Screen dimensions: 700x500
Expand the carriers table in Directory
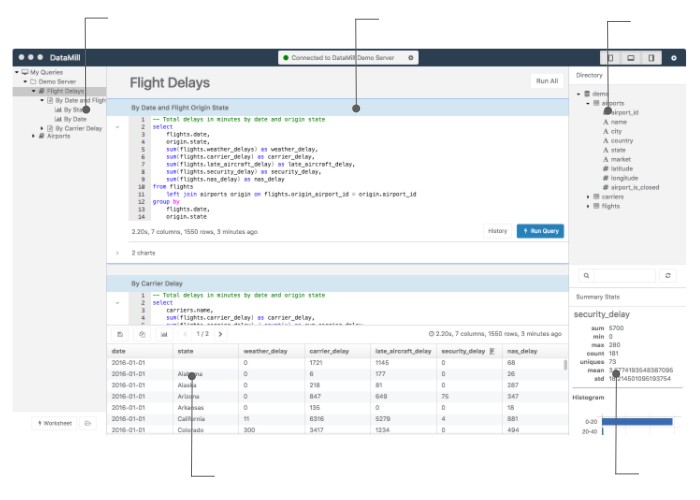click(588, 197)
